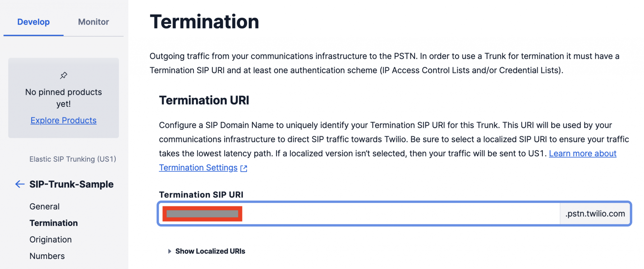Click the Elastic SIP Trunking (US1) label
644x269 pixels.
72,159
